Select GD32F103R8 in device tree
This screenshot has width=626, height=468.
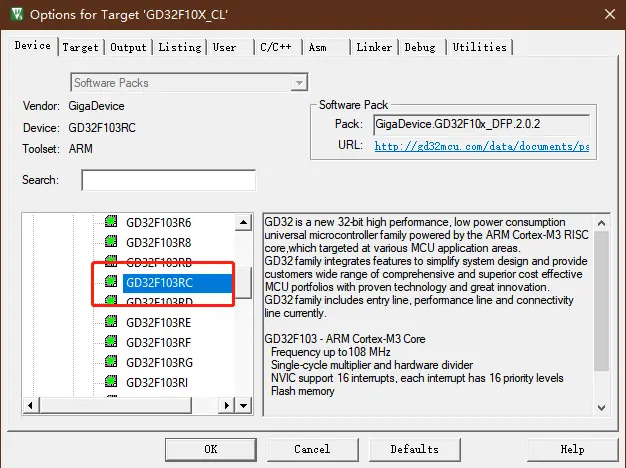(158, 242)
